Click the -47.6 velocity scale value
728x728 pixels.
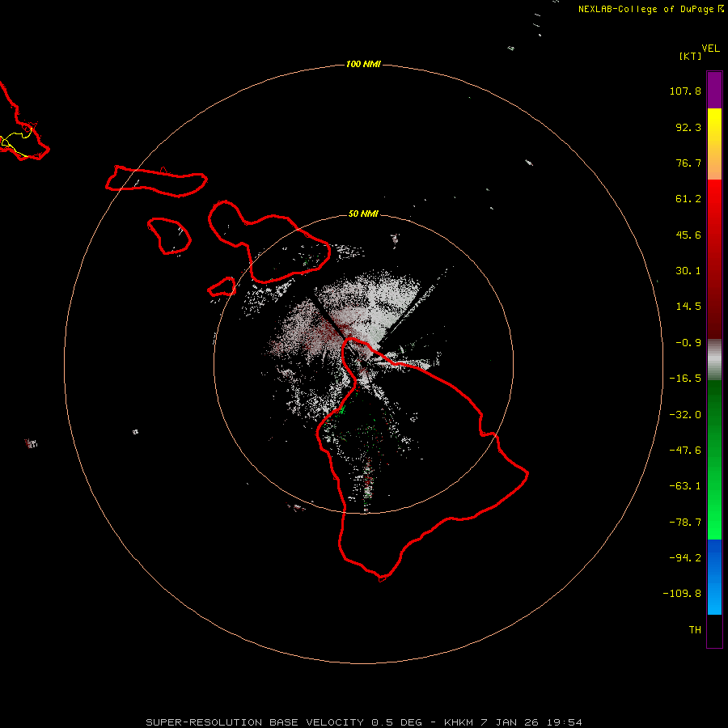(685, 451)
